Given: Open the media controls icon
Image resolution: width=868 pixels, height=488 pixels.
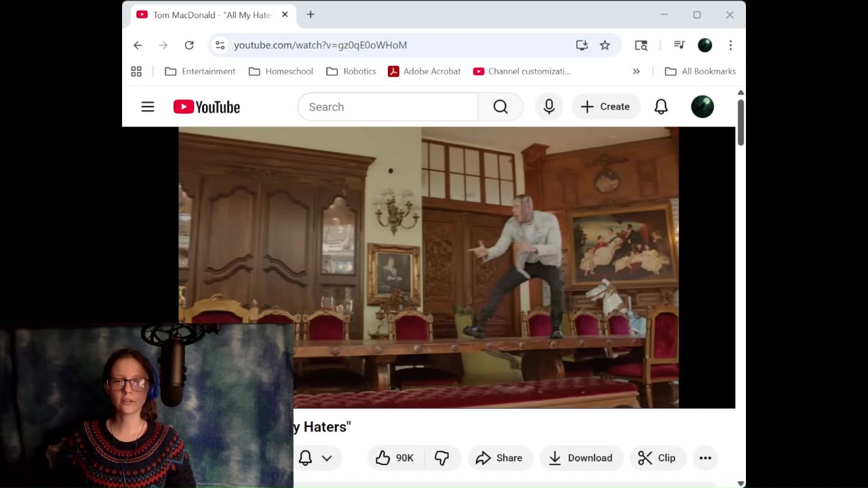Looking at the screenshot, I should click(679, 45).
